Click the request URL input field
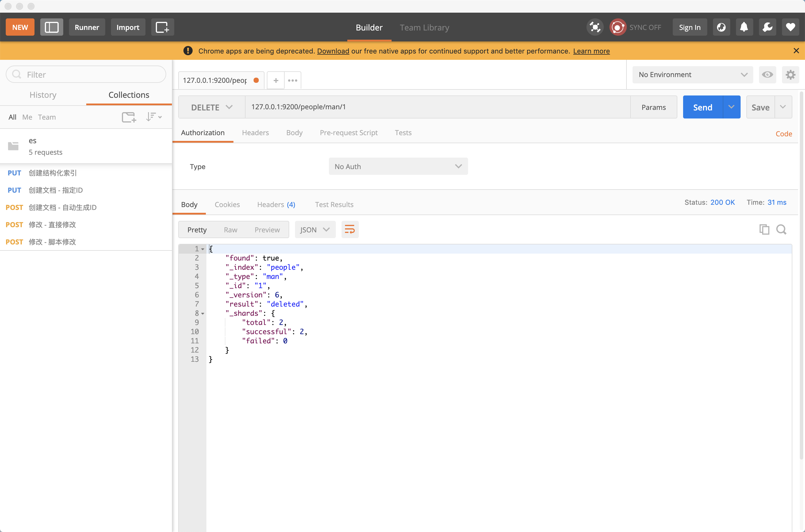The image size is (805, 532). (x=438, y=107)
